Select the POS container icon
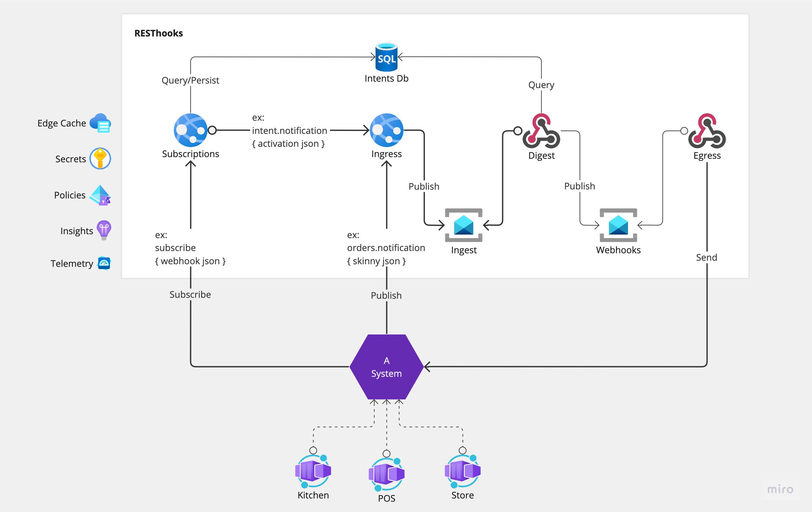Viewport: 812px width, 512px height. 386,474
